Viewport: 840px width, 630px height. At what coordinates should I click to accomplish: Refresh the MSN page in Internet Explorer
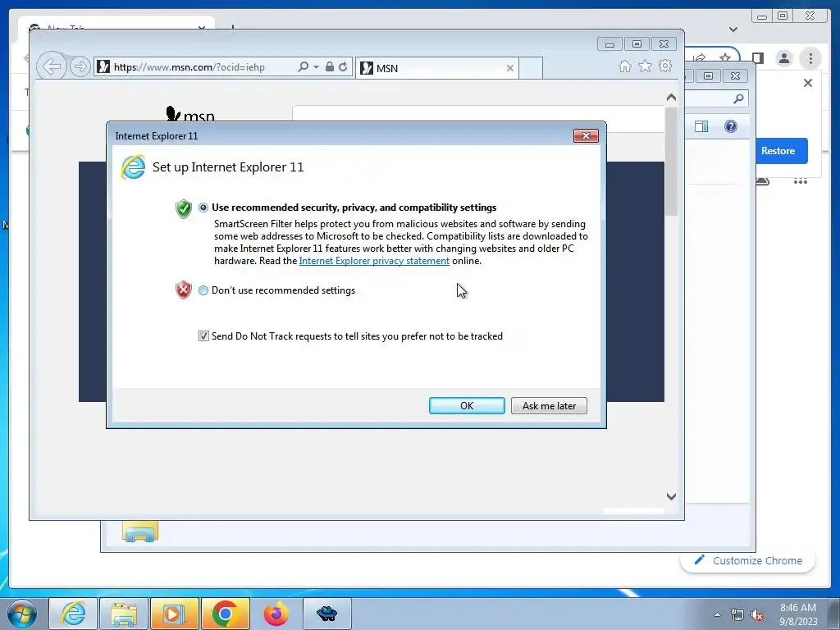(343, 67)
